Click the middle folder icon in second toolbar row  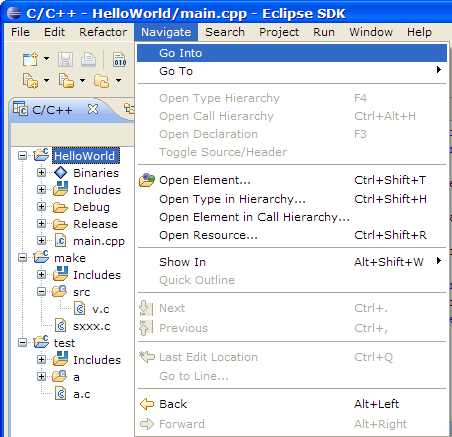66,81
